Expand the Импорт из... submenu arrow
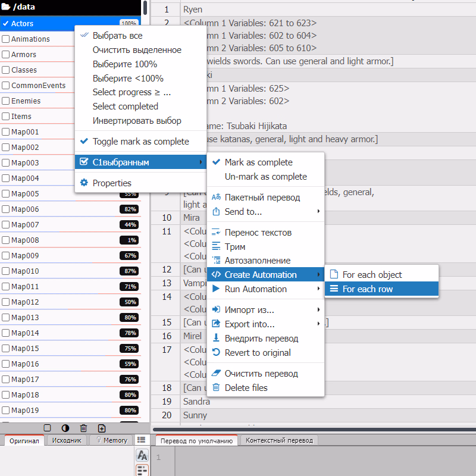 318,309
